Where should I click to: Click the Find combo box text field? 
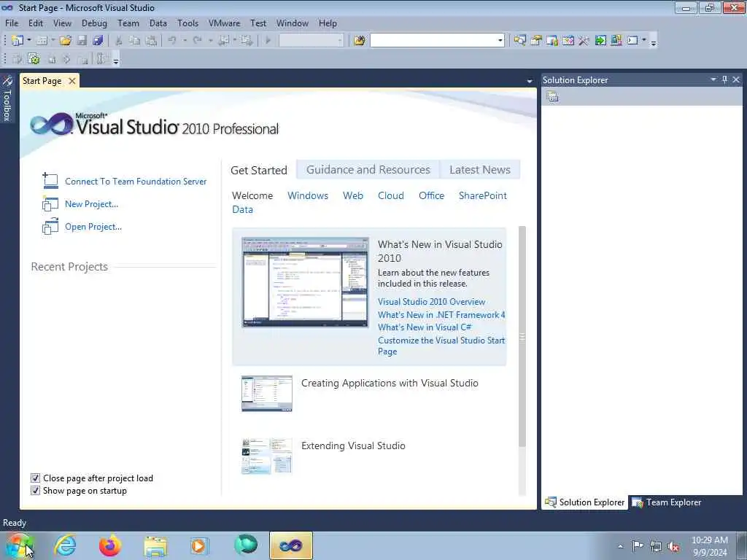(433, 41)
